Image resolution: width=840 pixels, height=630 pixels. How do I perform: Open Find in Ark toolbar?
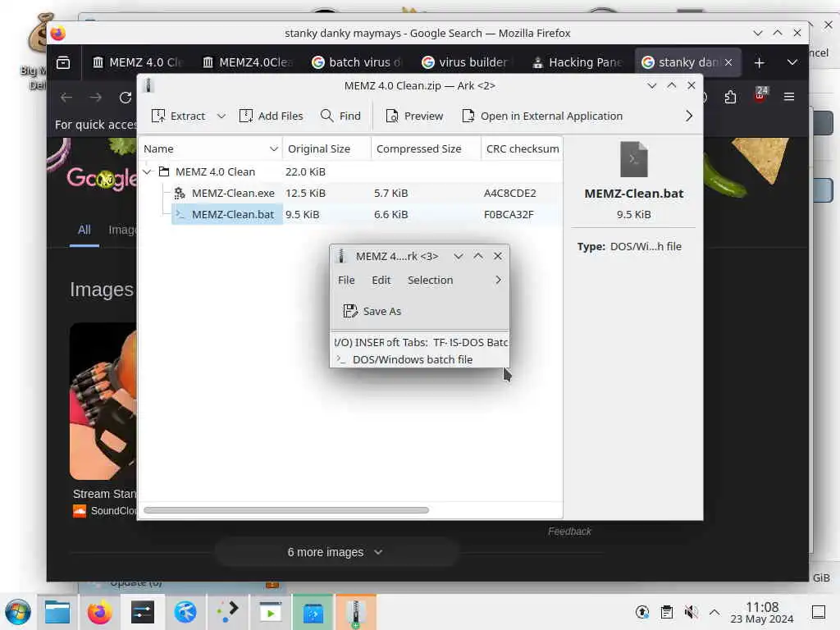pos(340,116)
